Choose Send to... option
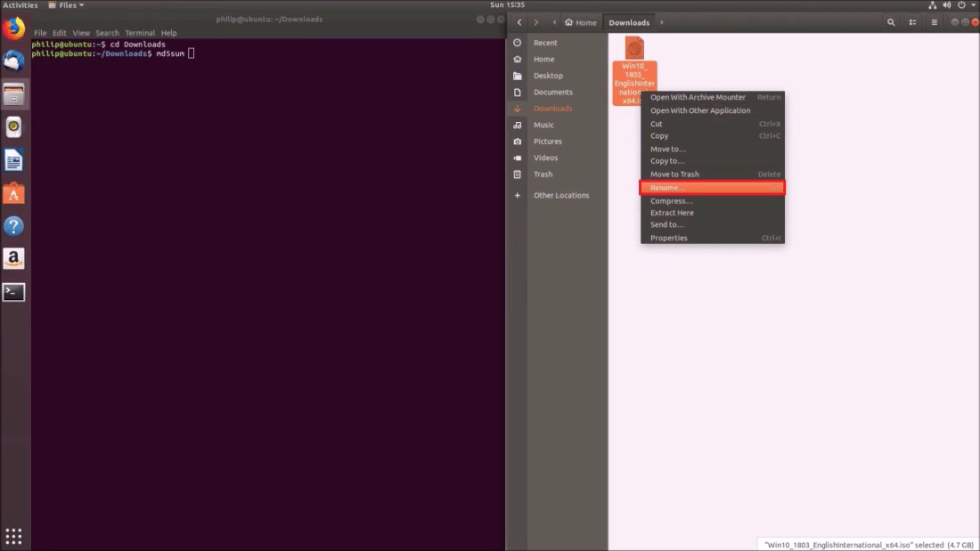 pyautogui.click(x=713, y=225)
